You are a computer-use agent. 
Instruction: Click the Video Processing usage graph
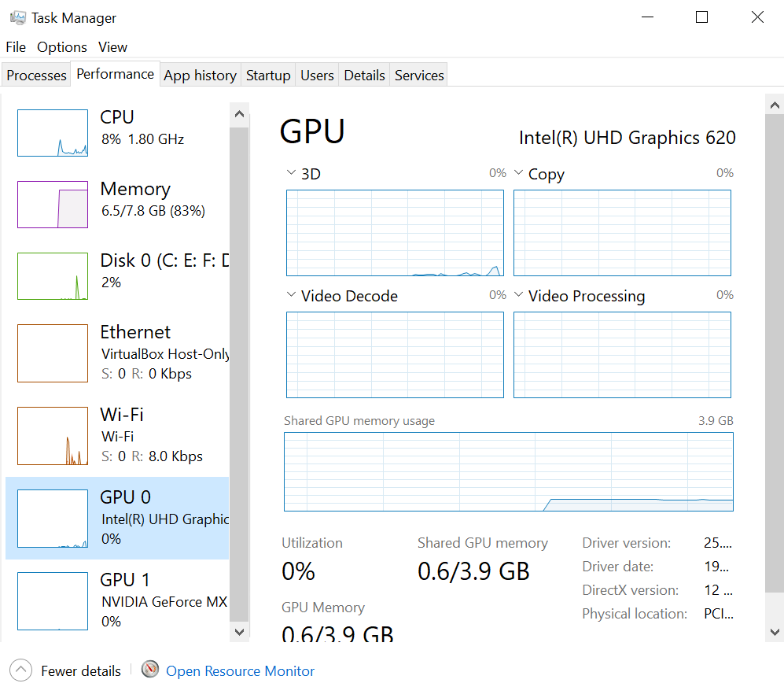tap(622, 355)
